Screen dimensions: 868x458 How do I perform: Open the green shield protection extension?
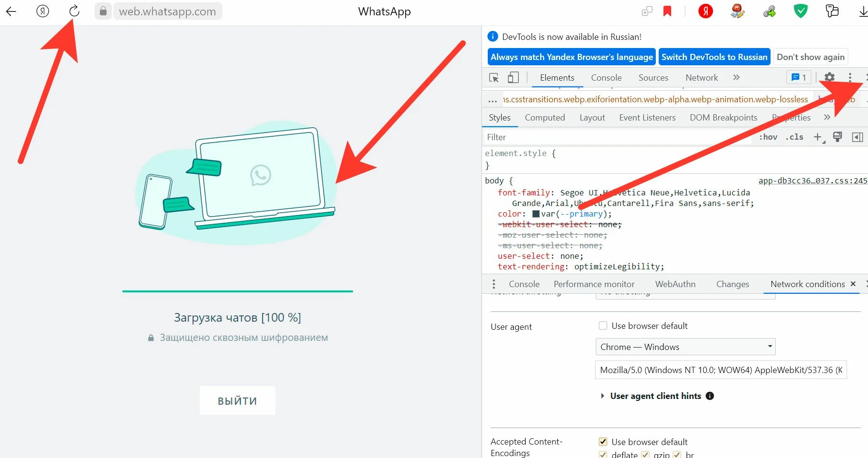[800, 11]
